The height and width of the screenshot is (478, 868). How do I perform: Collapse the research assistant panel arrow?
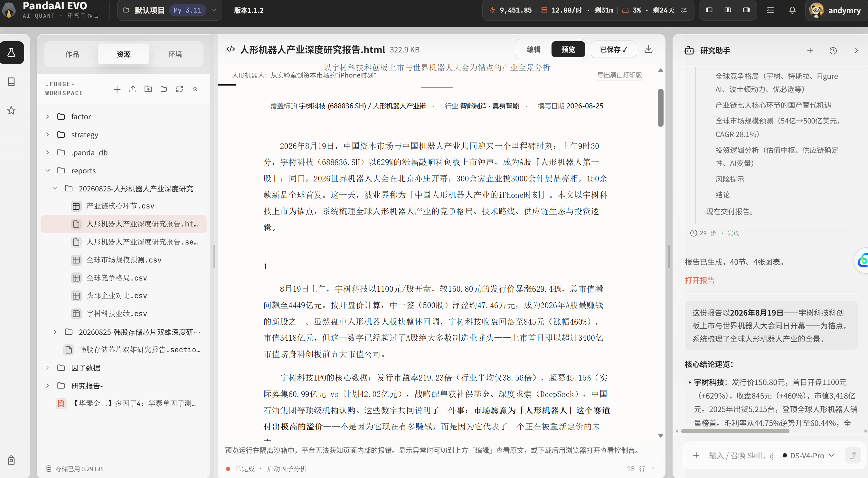pyautogui.click(x=856, y=51)
